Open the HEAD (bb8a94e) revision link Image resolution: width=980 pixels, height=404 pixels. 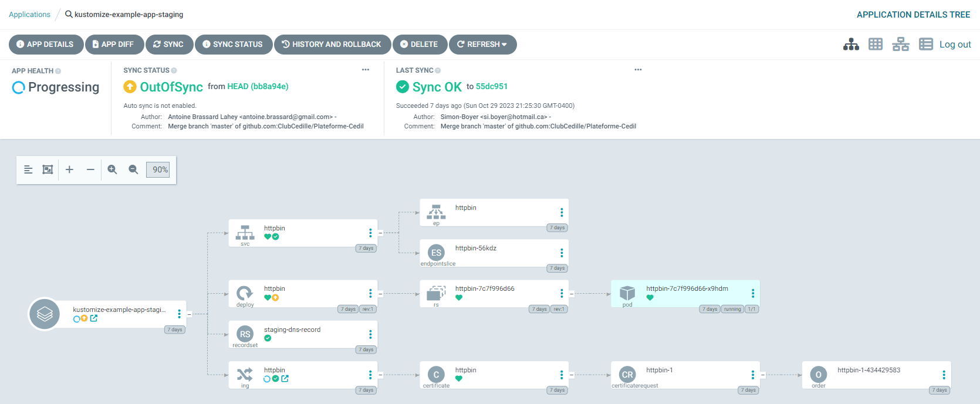[258, 86]
